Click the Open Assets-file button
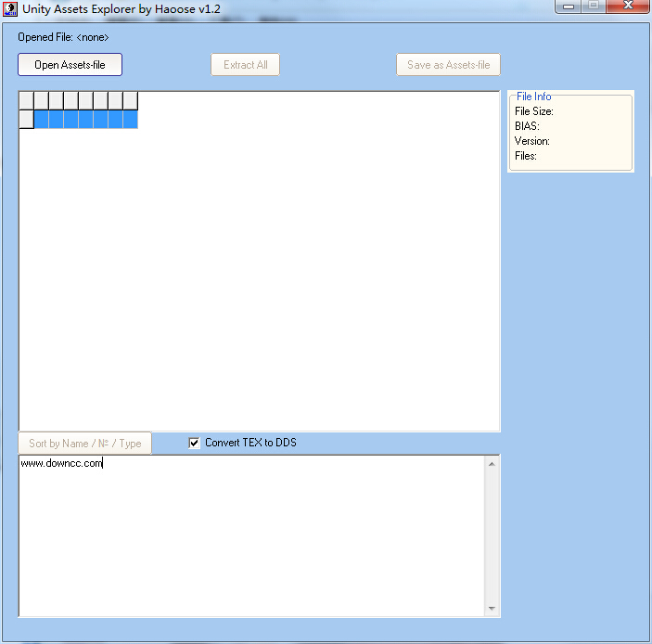This screenshot has width=652, height=644. pyautogui.click(x=70, y=64)
